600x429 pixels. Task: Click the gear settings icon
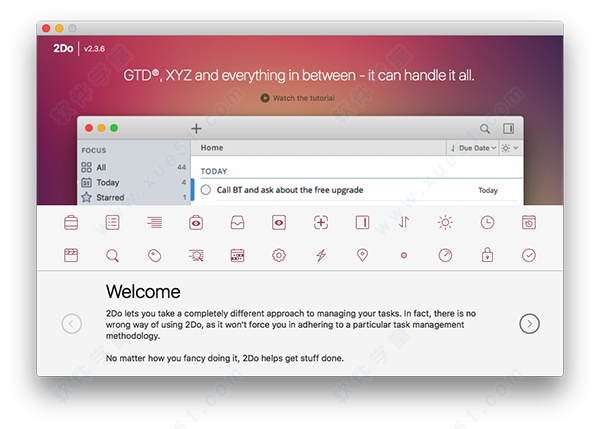point(279,255)
